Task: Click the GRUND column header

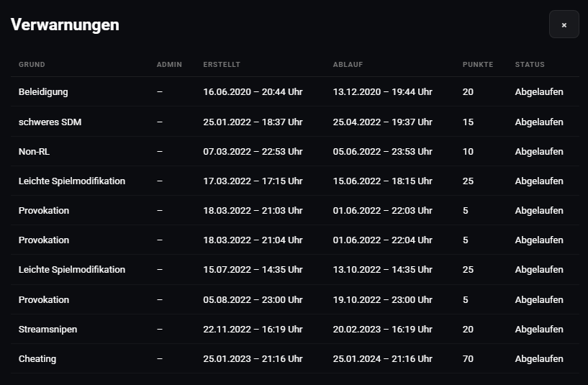Action: coord(32,65)
